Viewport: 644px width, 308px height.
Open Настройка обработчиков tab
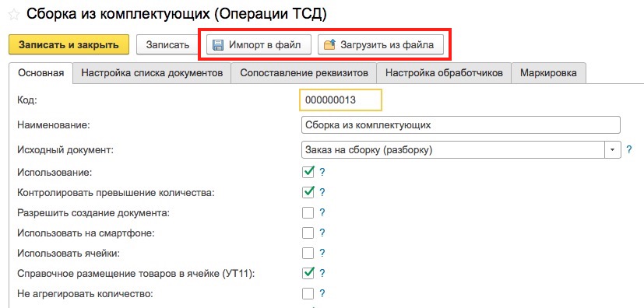pyautogui.click(x=444, y=73)
